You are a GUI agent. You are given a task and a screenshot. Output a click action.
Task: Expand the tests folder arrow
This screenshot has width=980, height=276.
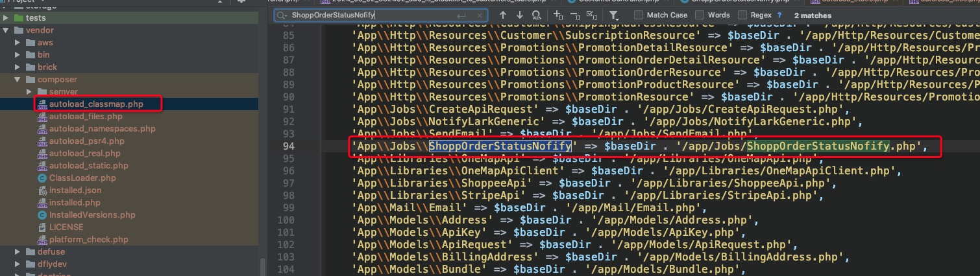click(x=6, y=18)
